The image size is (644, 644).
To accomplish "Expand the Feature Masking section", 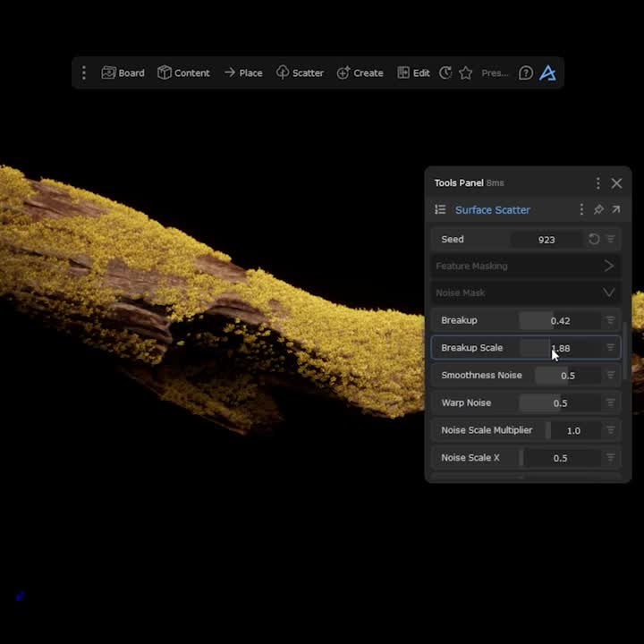I will [608, 266].
